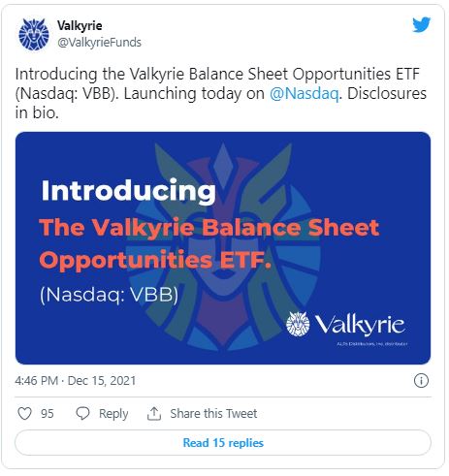Click the Valkyrie lion logo in the image
Image resolution: width=449 pixels, height=476 pixels.
[298, 324]
